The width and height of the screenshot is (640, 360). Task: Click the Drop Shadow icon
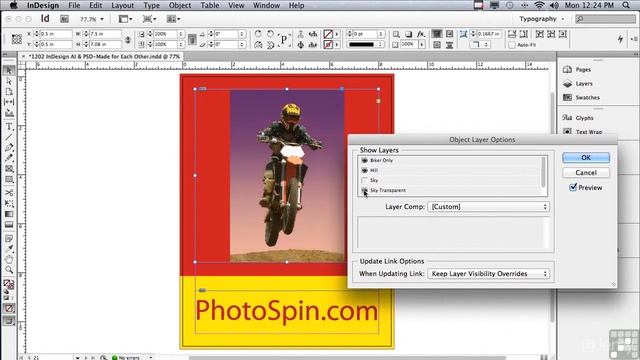tap(409, 34)
